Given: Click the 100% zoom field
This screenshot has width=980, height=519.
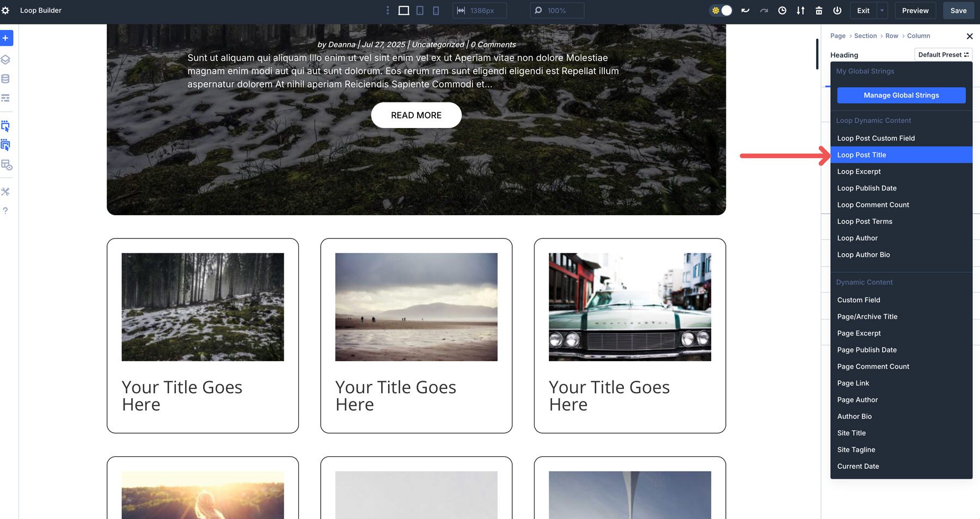Looking at the screenshot, I should coord(556,10).
